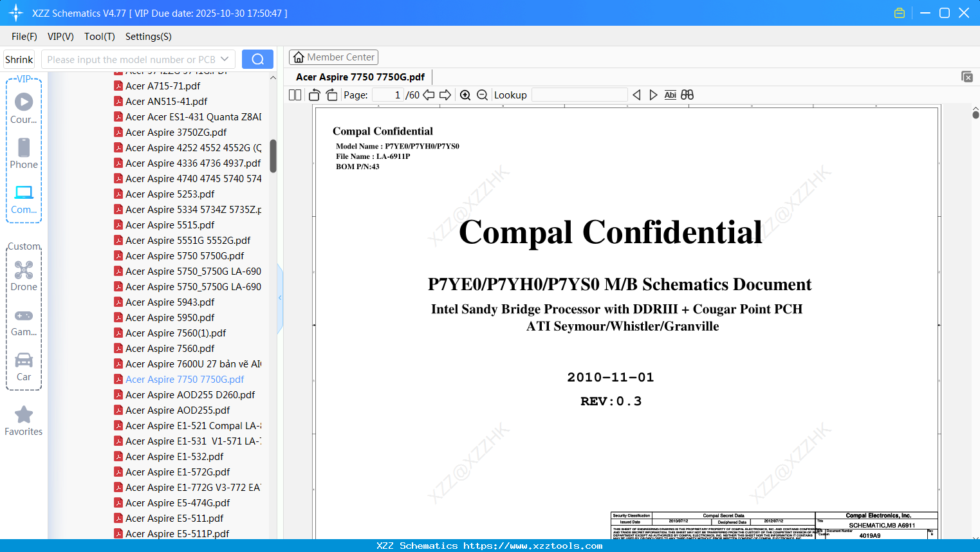Open the Game console category
Image resolution: width=980 pixels, height=552 pixels.
click(x=24, y=322)
